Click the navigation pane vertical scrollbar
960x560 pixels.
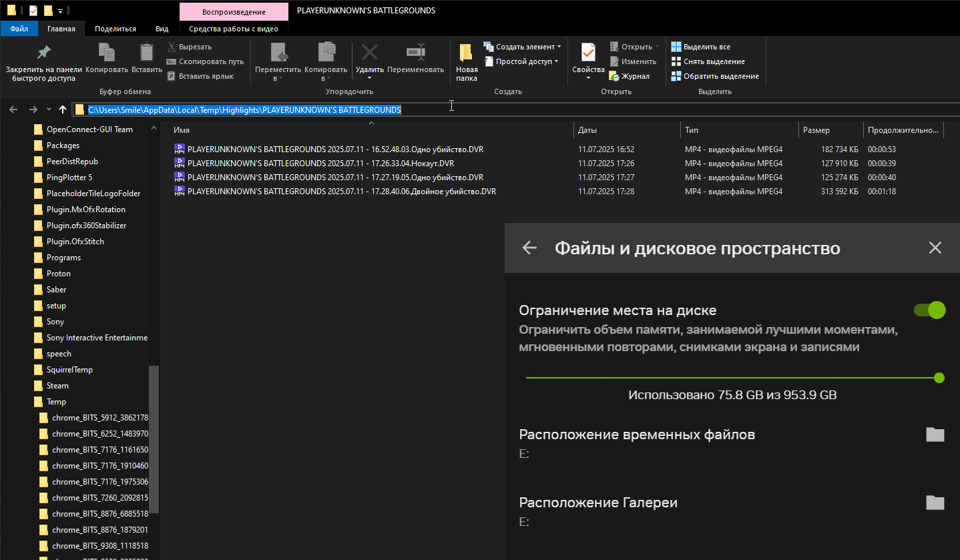click(154, 439)
